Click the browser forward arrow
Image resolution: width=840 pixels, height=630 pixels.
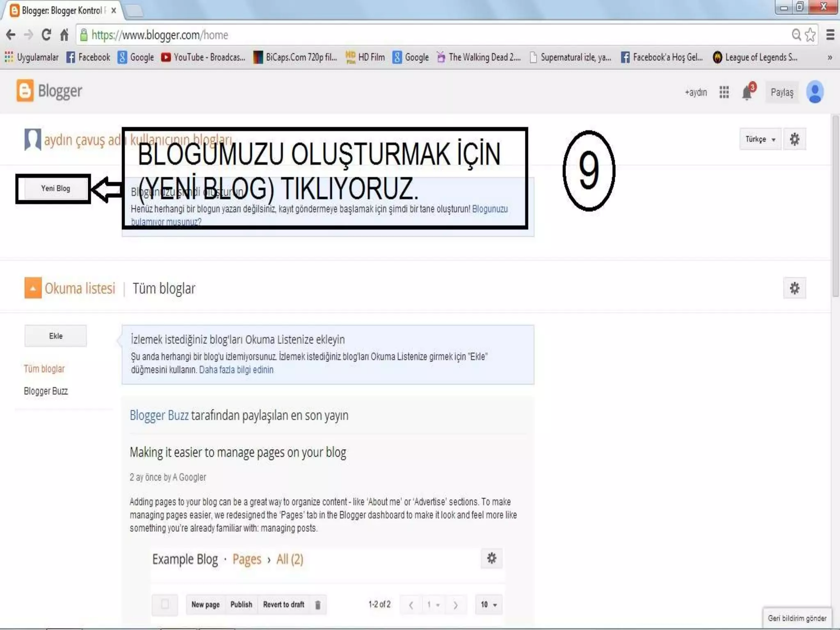[28, 35]
